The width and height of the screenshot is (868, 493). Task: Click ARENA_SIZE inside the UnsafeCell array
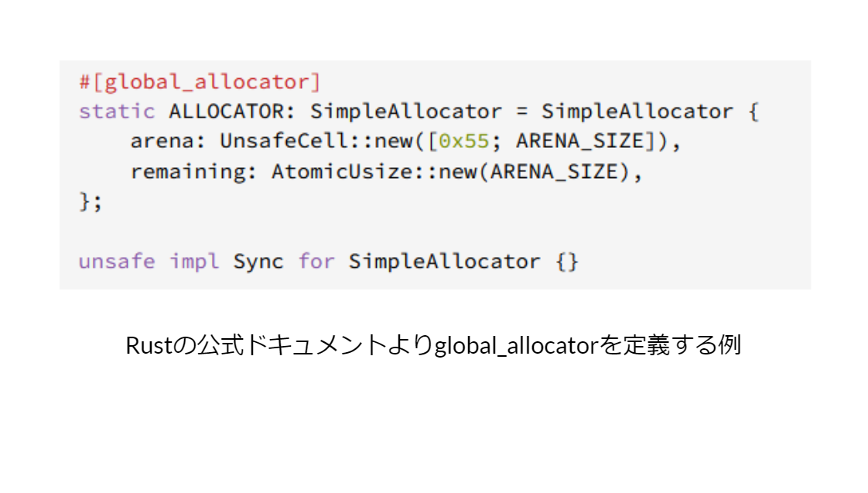[579, 142]
